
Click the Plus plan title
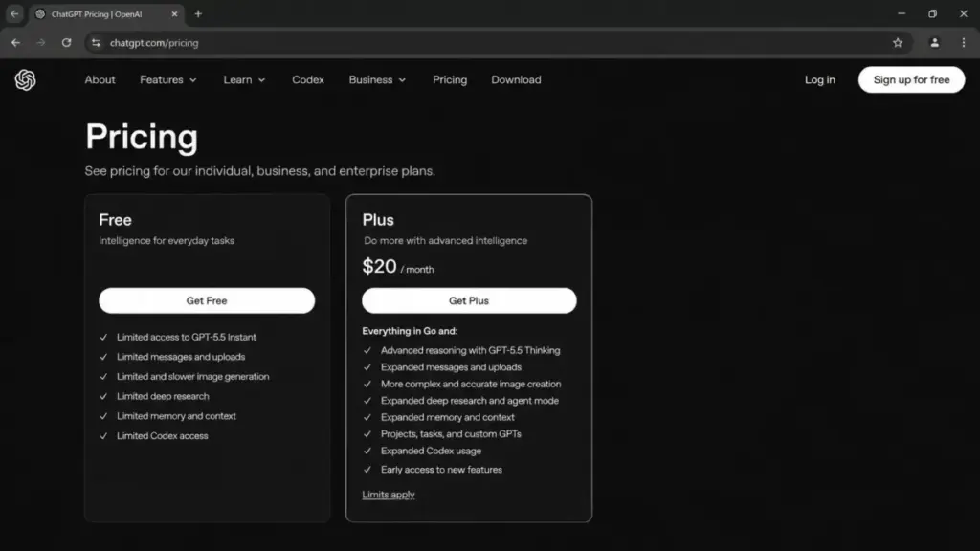pyautogui.click(x=378, y=220)
